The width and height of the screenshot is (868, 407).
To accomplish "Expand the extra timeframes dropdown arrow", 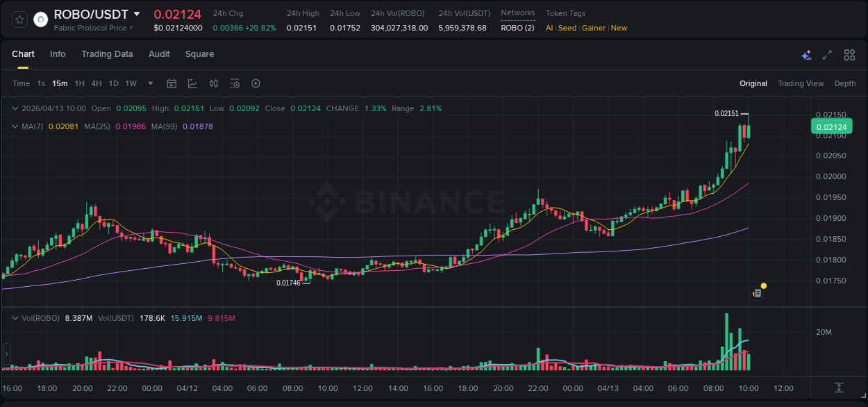I will tap(149, 83).
